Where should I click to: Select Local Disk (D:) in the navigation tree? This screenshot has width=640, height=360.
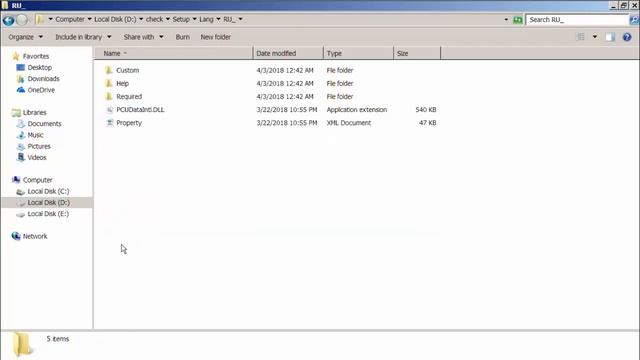tap(48, 202)
